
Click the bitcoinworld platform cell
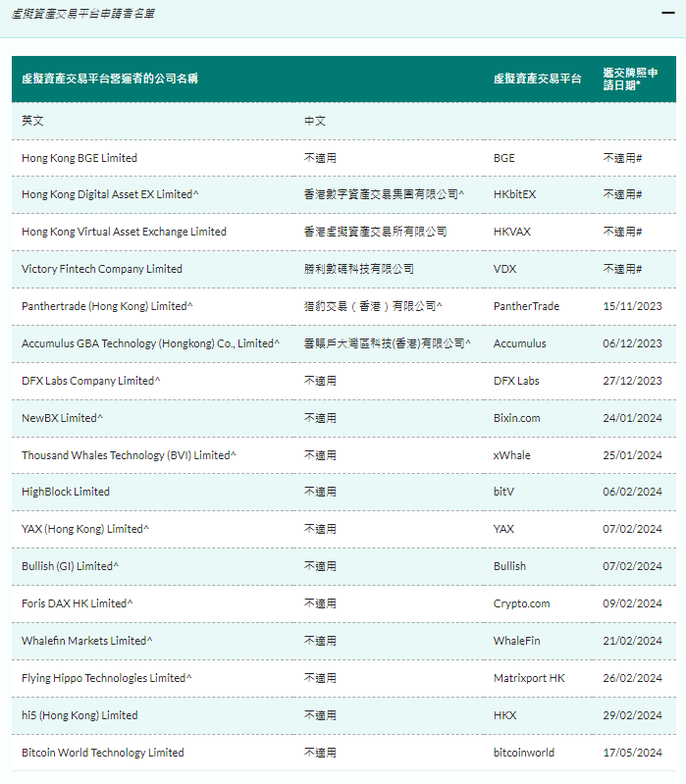[x=524, y=753]
